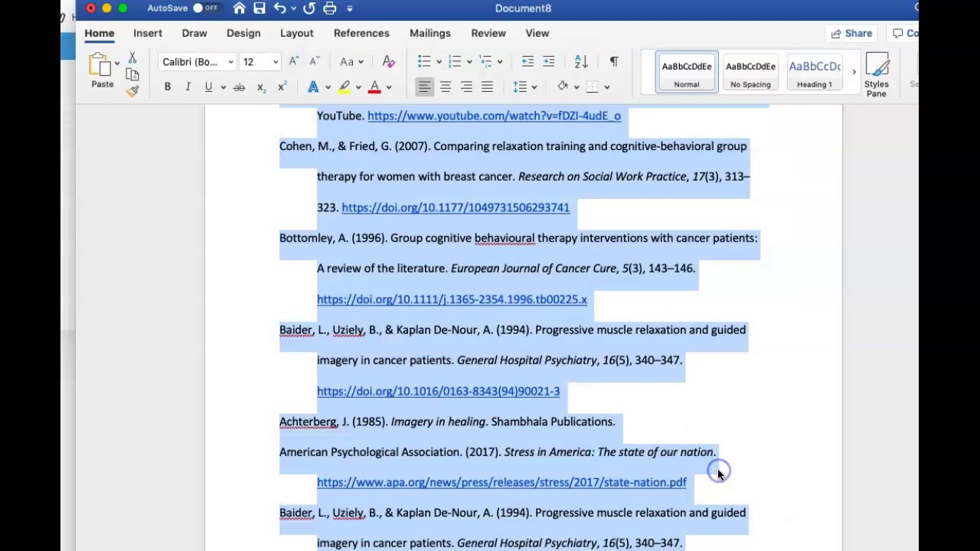Toggle justify text alignment

(487, 87)
